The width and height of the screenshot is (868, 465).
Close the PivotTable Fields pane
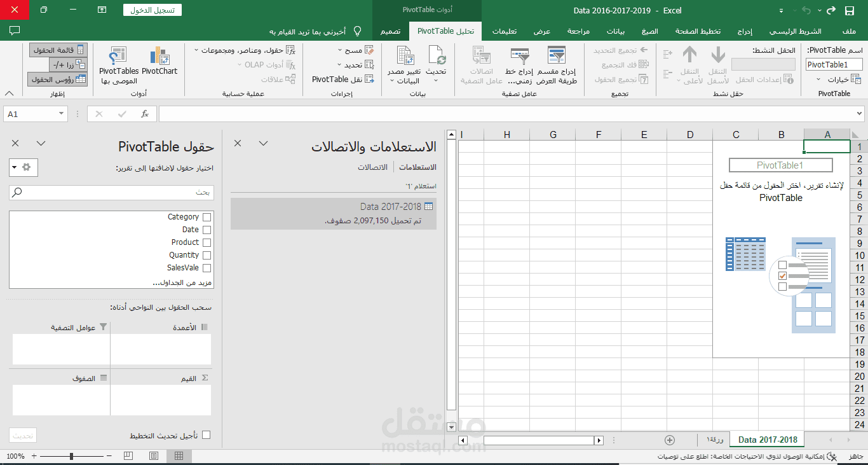(x=16, y=144)
